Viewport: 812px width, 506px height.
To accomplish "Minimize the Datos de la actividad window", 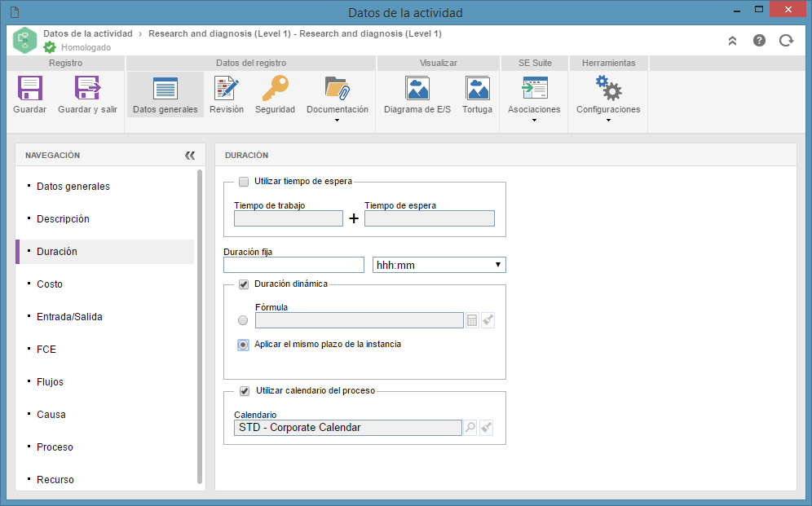I will tap(737, 11).
